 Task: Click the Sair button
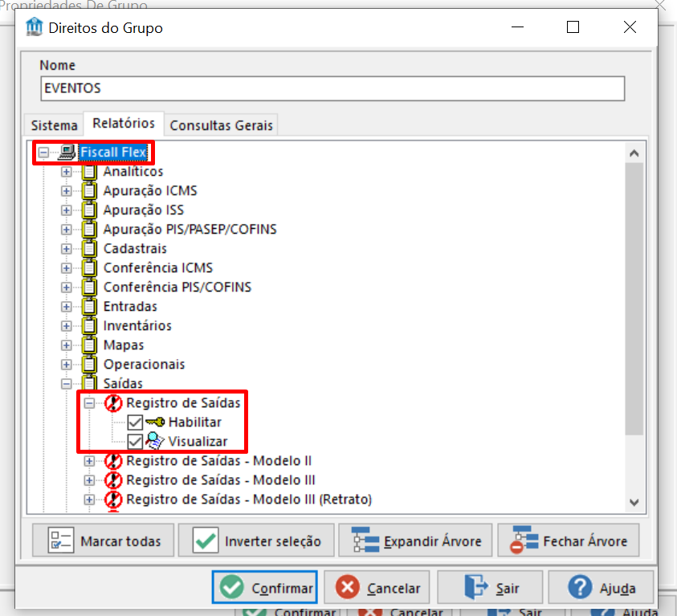tap(490, 588)
